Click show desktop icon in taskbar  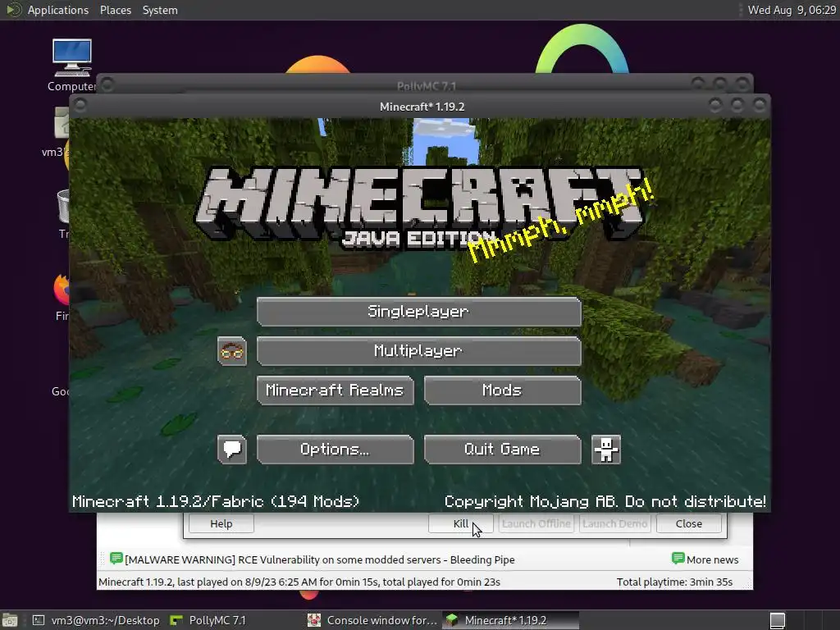pyautogui.click(x=10, y=620)
